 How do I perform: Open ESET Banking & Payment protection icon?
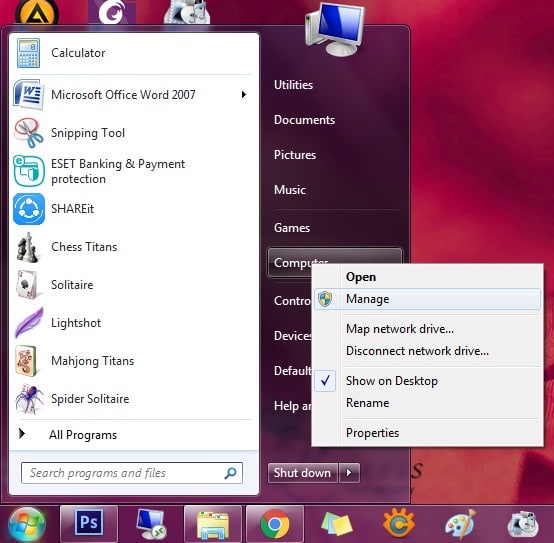click(29, 171)
